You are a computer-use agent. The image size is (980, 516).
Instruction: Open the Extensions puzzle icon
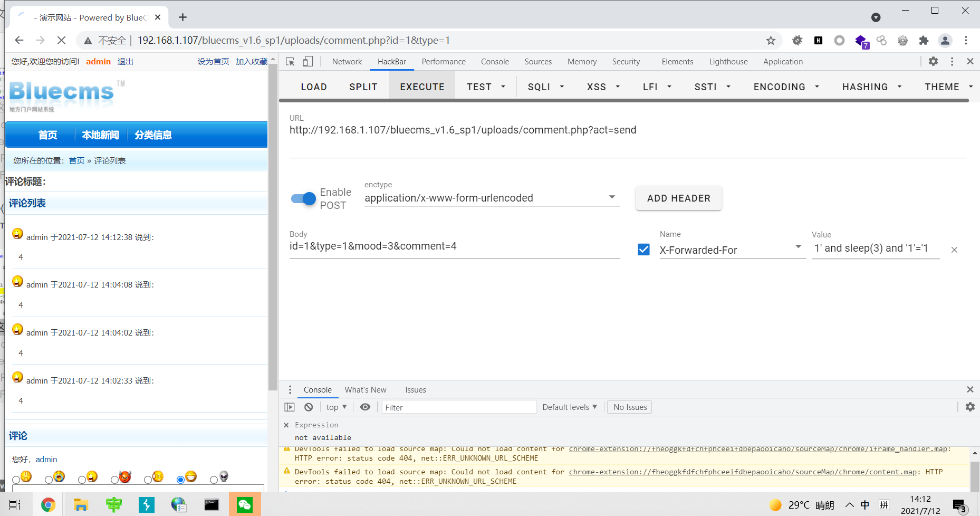pyautogui.click(x=924, y=40)
